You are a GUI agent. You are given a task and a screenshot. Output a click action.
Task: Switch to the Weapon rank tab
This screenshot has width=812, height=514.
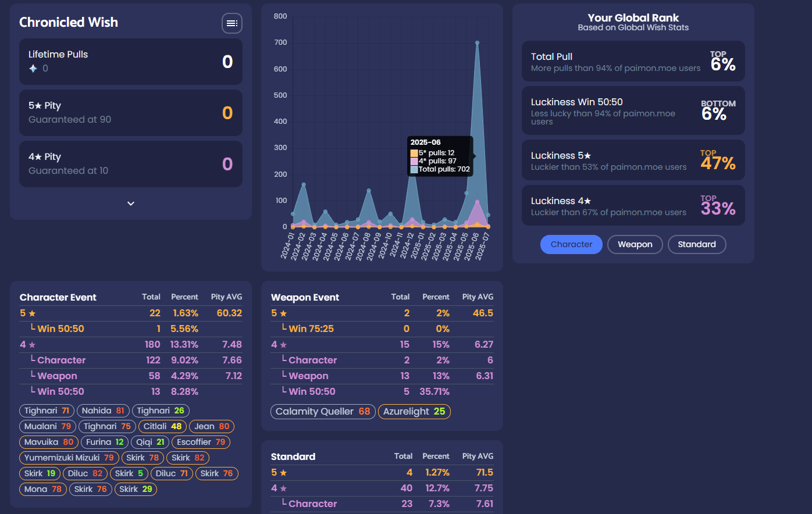[x=635, y=244]
